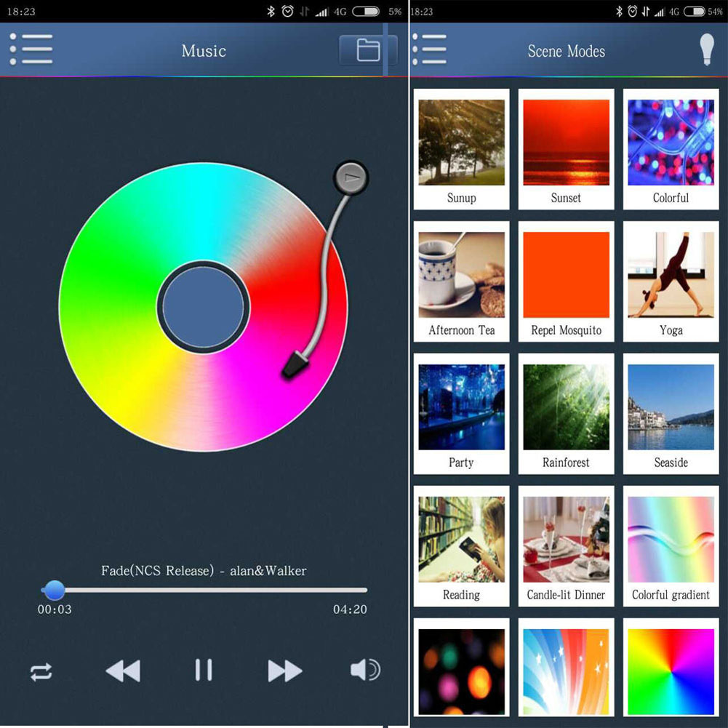Choose the Candle-lit Dinner scene
The height and width of the screenshot is (728, 728).
pos(566,547)
